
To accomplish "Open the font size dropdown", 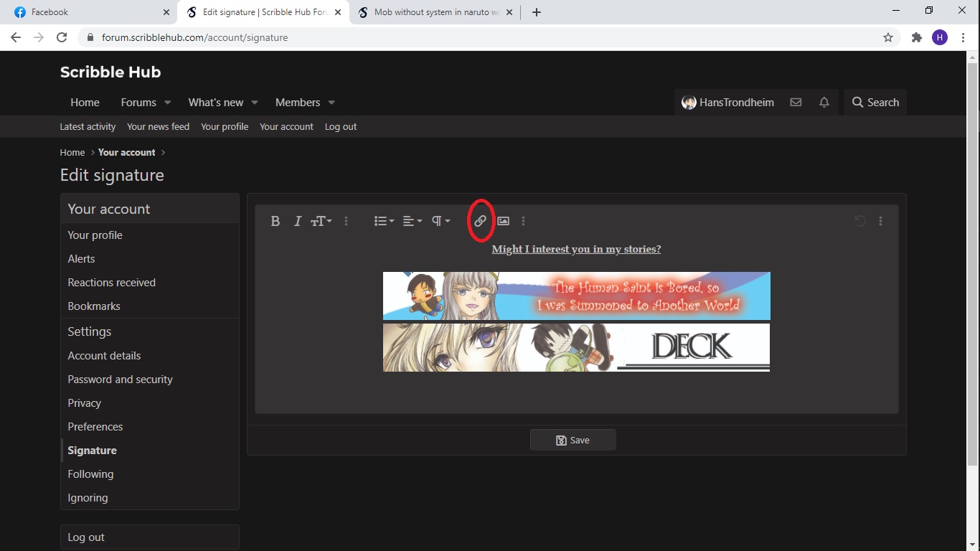I will [321, 221].
